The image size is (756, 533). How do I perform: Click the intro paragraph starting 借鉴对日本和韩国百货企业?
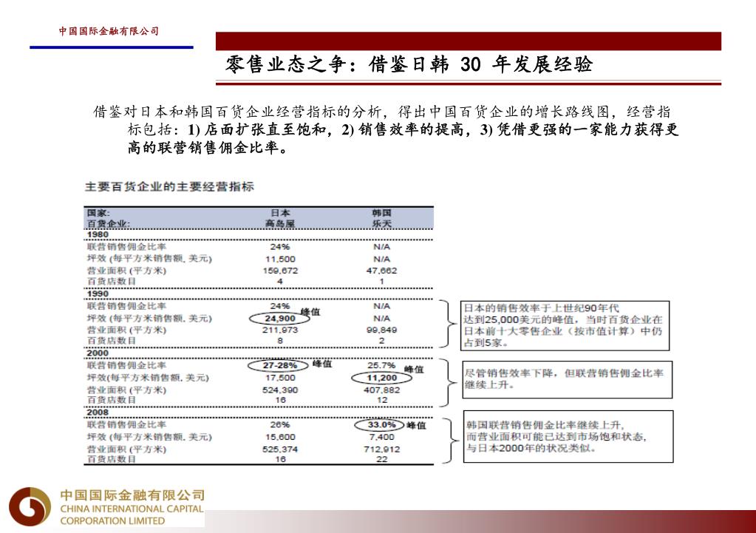pyautogui.click(x=386, y=129)
